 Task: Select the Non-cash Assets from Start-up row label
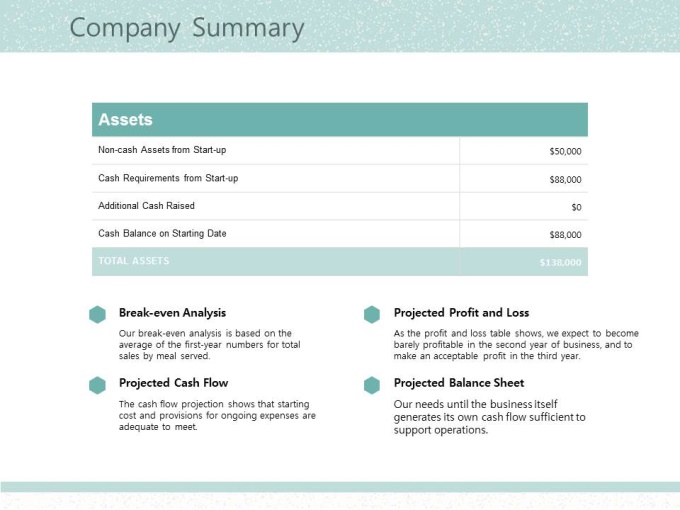coord(162,150)
